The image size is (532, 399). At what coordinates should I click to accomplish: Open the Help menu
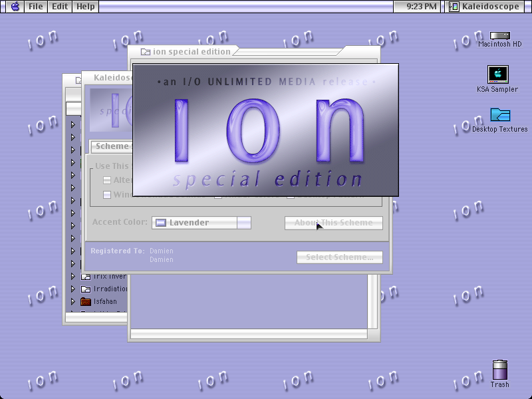click(86, 7)
